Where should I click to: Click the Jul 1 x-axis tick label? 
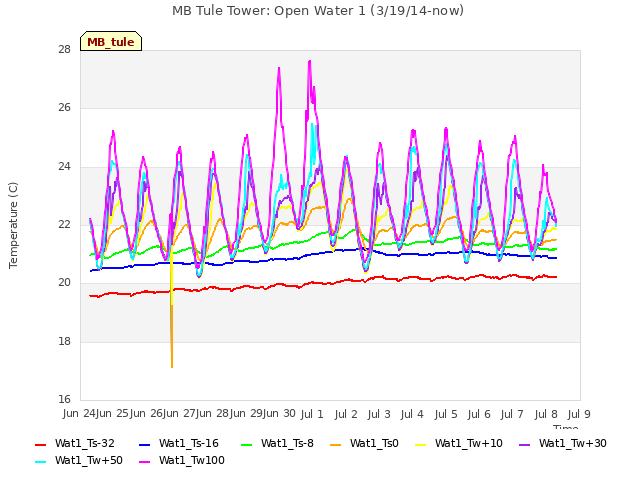312,414
